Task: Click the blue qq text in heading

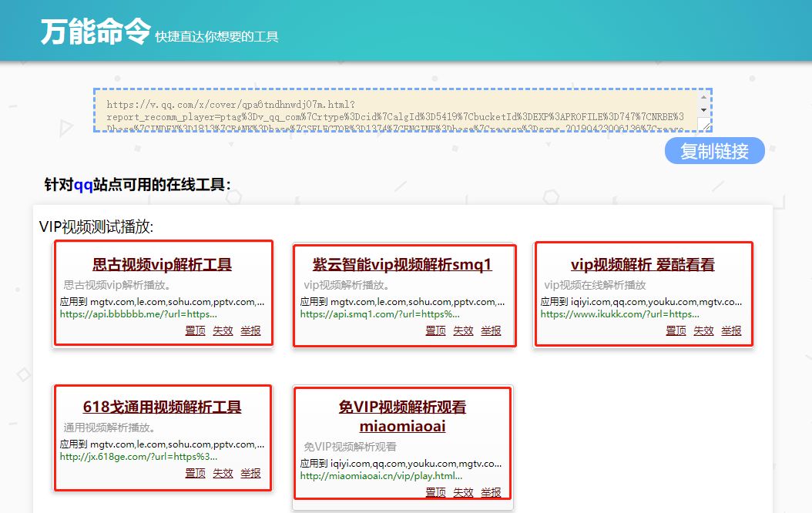Action: pyautogui.click(x=83, y=185)
